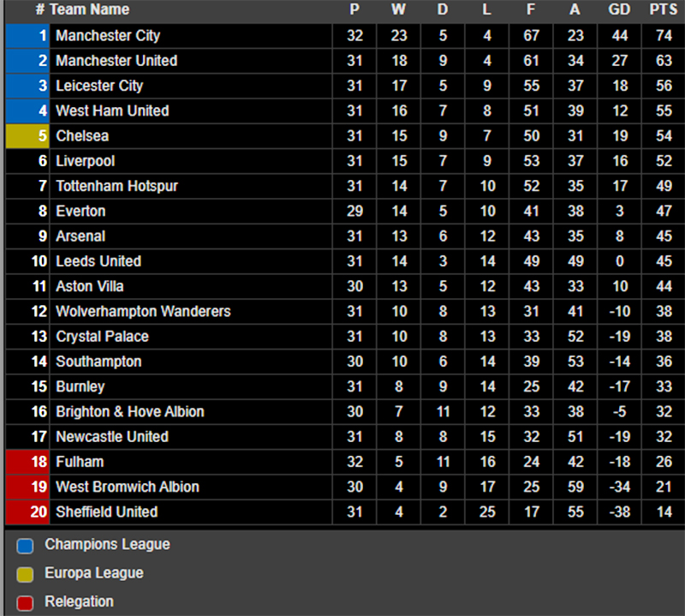Image resolution: width=685 pixels, height=616 pixels.
Task: Select the Leicester City team name
Action: click(x=99, y=86)
